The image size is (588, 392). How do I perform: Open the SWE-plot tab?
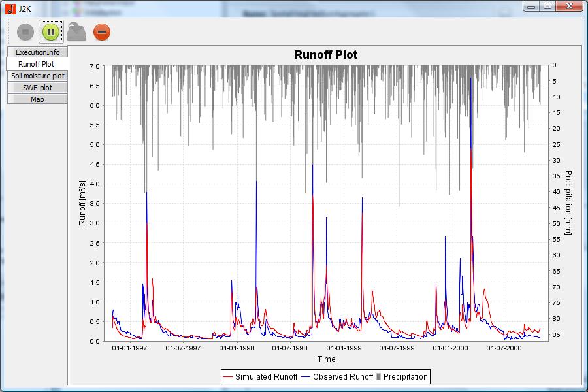[x=37, y=88]
